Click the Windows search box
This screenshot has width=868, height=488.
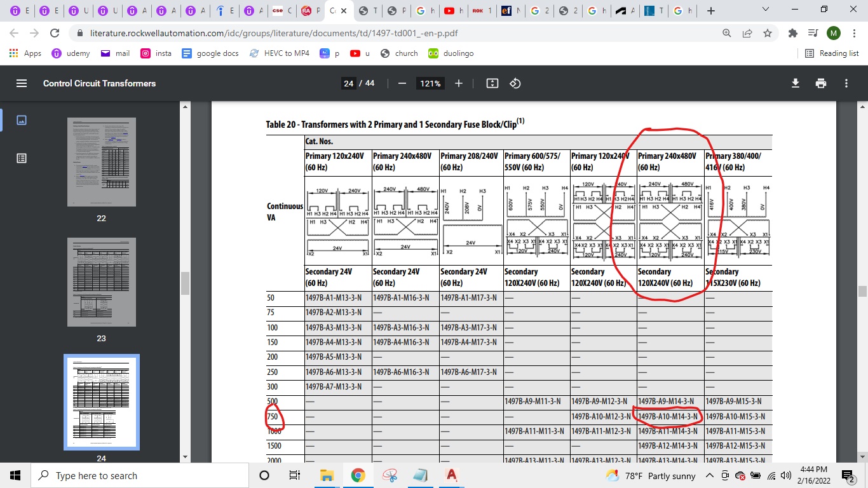(x=139, y=475)
